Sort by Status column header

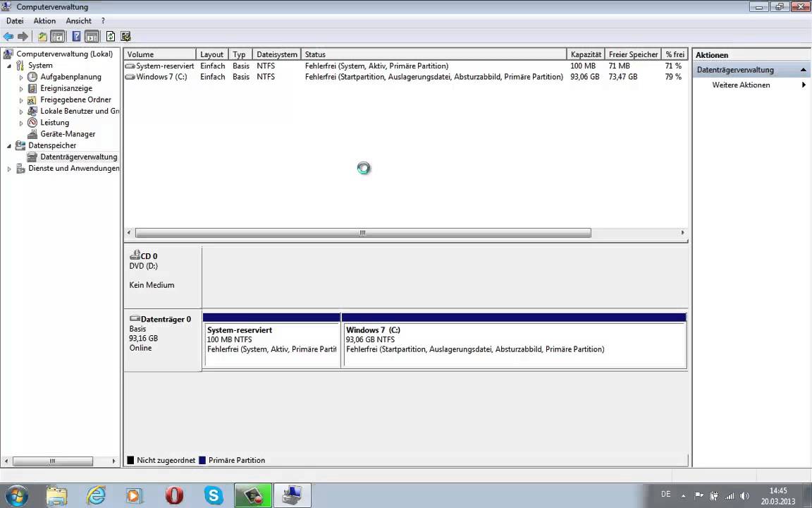(434, 54)
